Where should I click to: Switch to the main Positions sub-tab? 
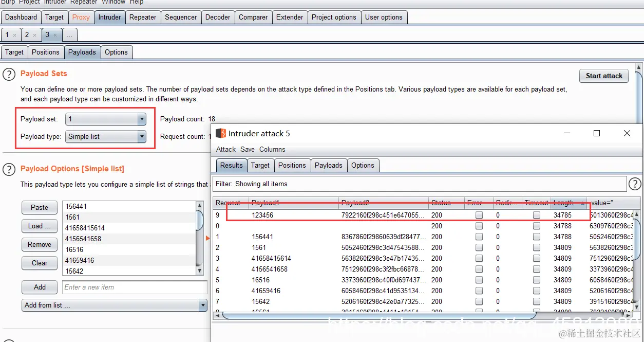click(46, 52)
